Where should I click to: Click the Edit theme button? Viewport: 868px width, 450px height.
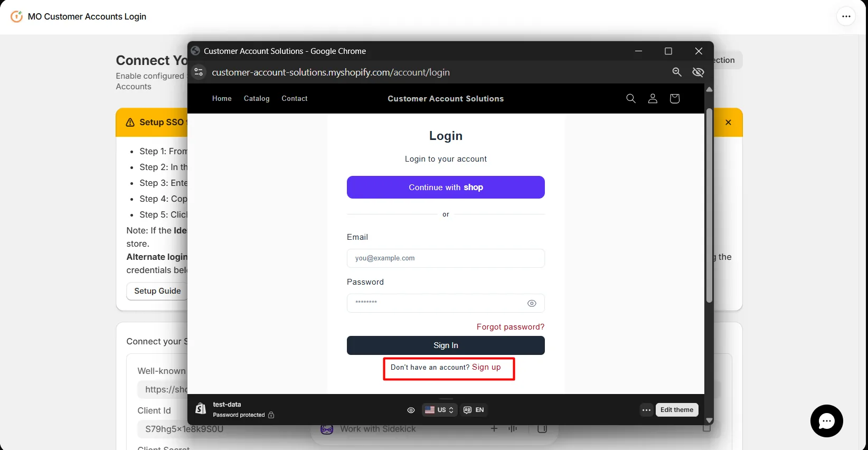click(x=677, y=410)
